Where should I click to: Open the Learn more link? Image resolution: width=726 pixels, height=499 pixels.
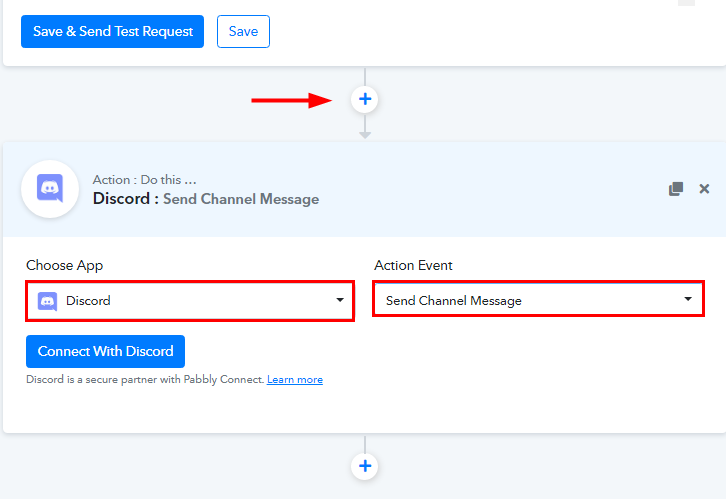pyautogui.click(x=295, y=380)
